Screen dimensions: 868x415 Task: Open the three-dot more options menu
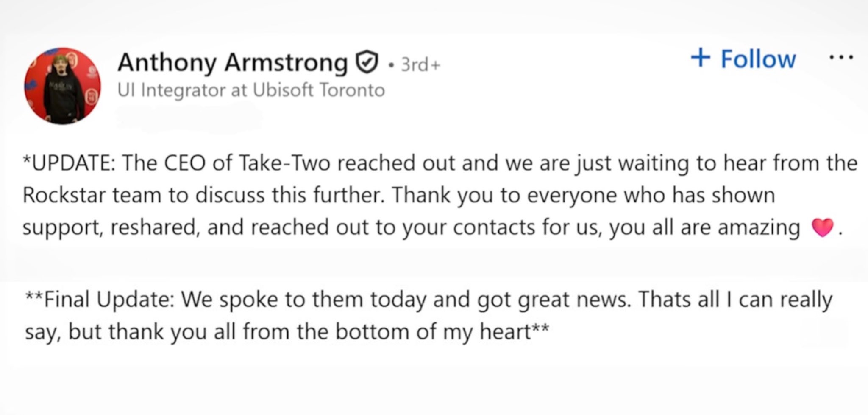[x=841, y=57]
